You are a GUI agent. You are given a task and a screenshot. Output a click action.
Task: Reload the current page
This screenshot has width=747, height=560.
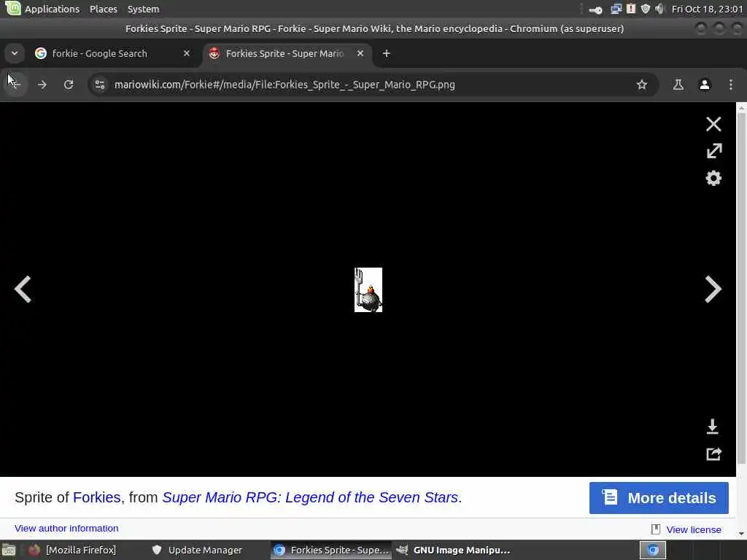click(x=69, y=85)
